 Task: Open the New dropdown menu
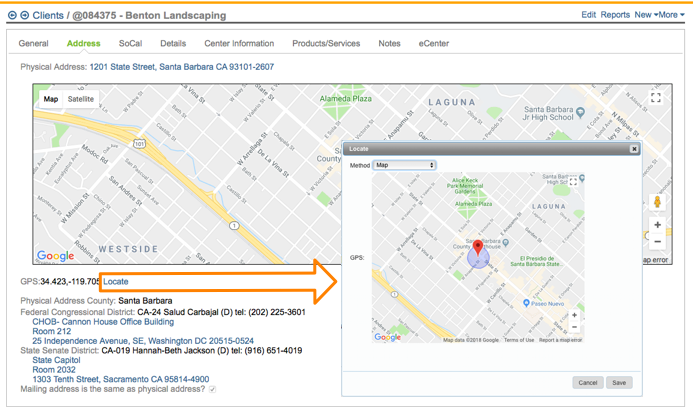(x=645, y=15)
